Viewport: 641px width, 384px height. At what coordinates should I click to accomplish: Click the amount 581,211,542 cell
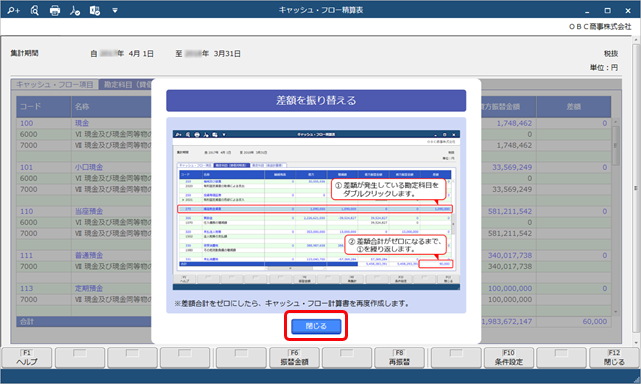coord(510,211)
